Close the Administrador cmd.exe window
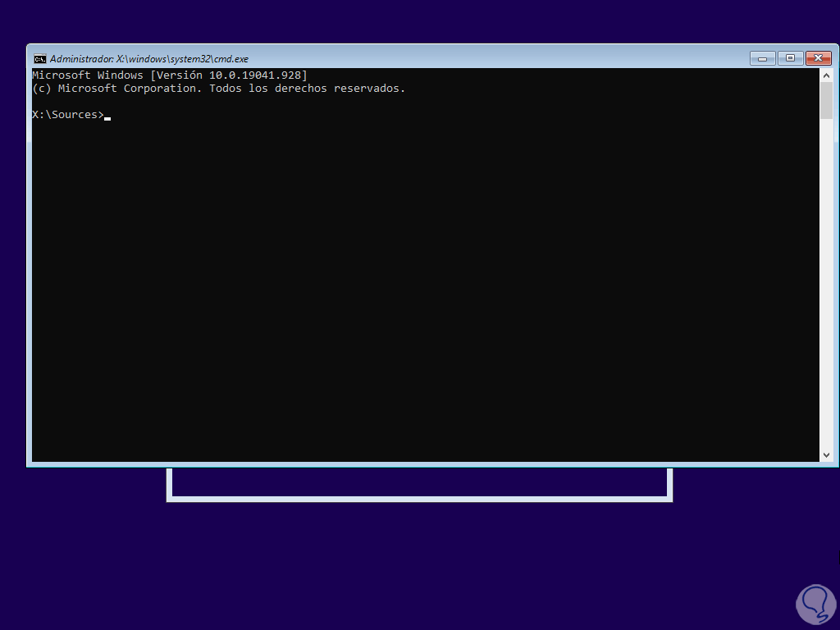The image size is (840, 630). [819, 58]
